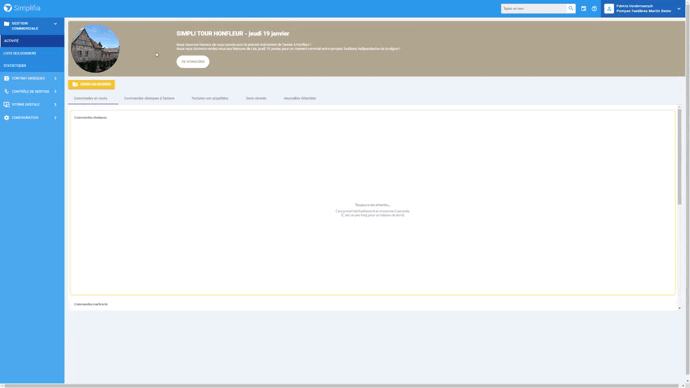
Task: Click the Toujours en attente loading message
Action: click(372, 205)
